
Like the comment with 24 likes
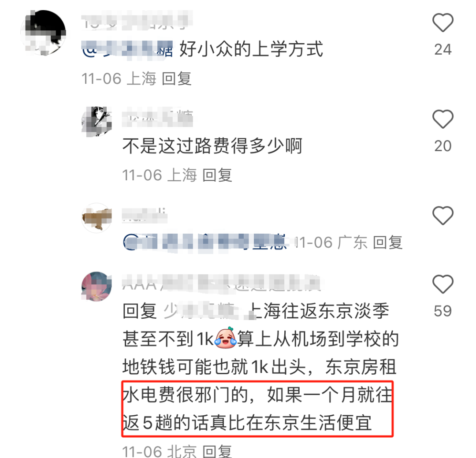pyautogui.click(x=443, y=23)
